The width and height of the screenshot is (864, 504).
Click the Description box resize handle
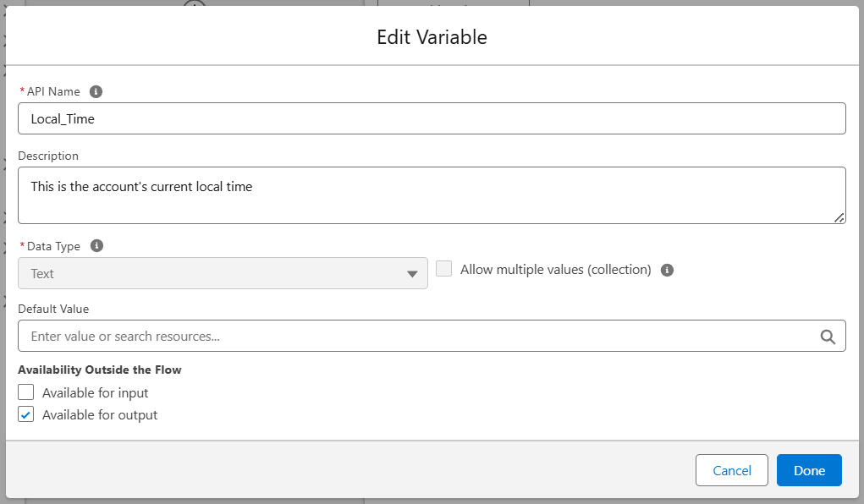coord(839,217)
